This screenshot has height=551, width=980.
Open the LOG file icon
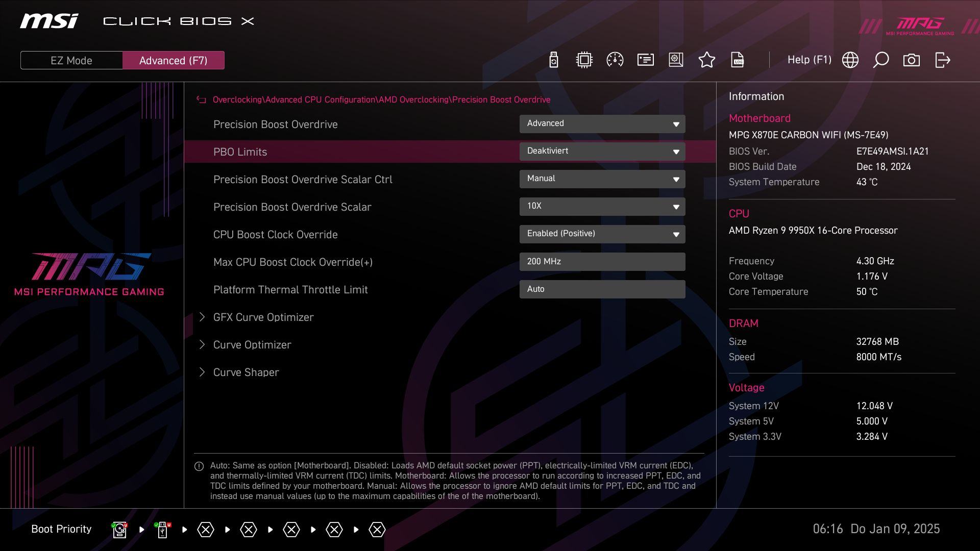738,60
